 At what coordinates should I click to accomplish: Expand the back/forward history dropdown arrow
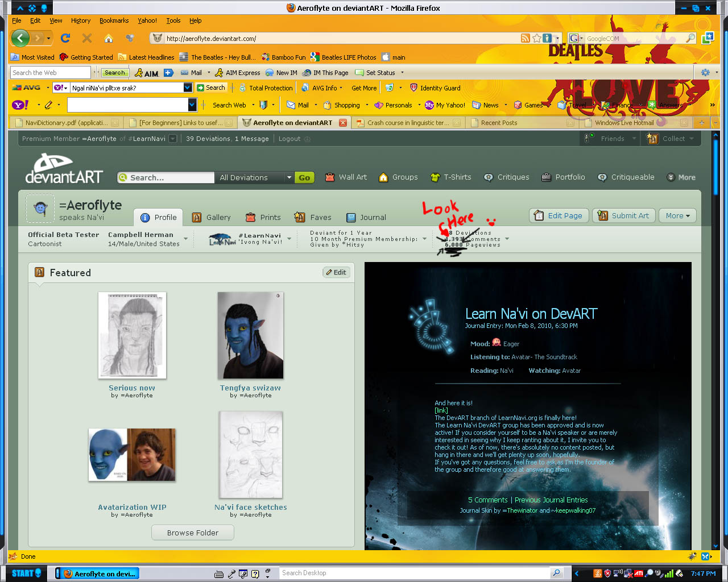pyautogui.click(x=48, y=38)
